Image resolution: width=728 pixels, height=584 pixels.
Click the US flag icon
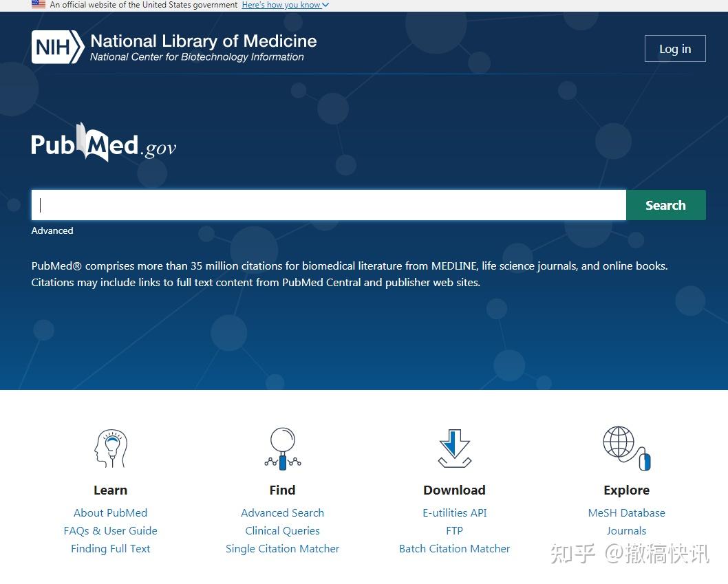[39, 5]
